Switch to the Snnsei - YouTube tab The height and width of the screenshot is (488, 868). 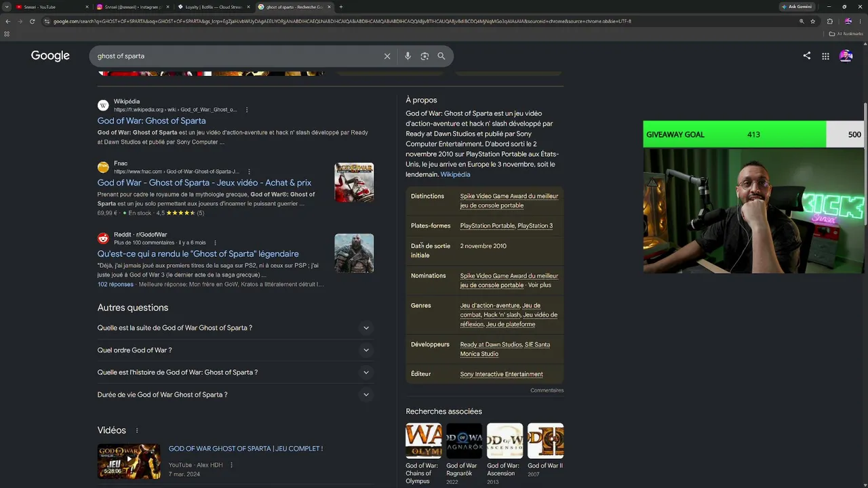click(x=53, y=7)
